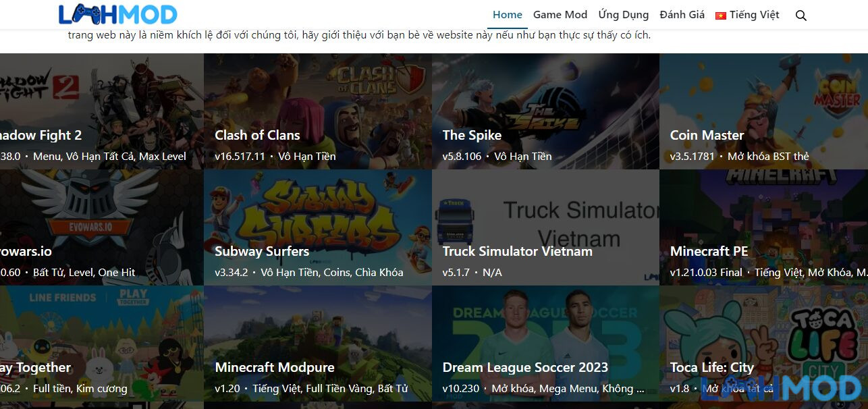
Task: Open the Game Mod menu
Action: 560,15
